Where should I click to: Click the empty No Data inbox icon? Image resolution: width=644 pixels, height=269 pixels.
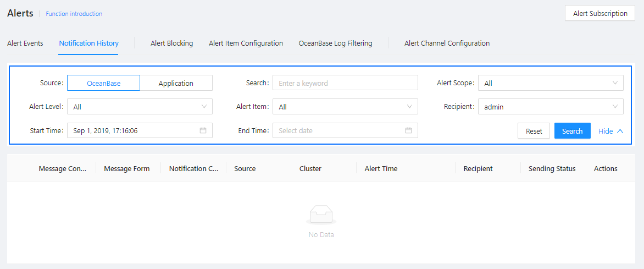(321, 215)
